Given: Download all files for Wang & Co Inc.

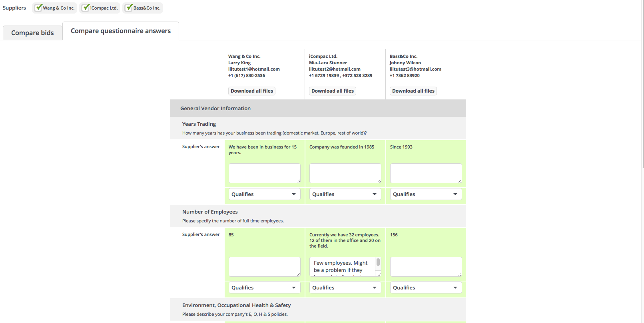Looking at the screenshot, I should tap(252, 91).
